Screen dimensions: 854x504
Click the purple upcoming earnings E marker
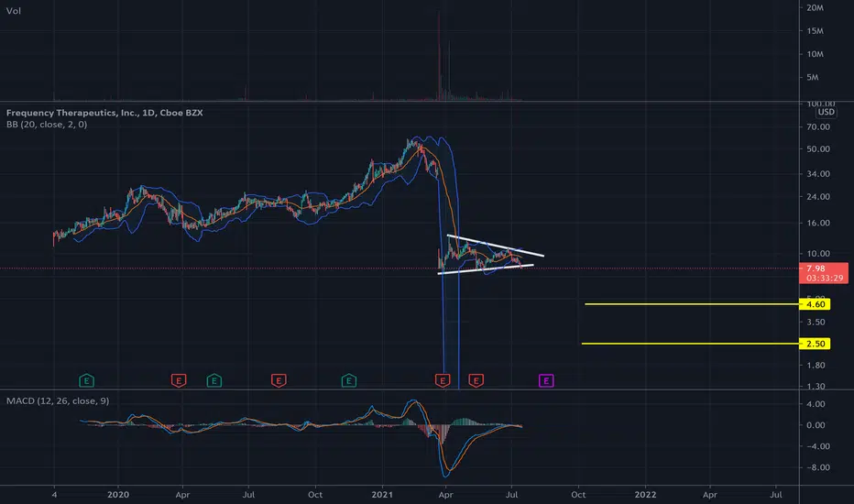click(x=546, y=381)
